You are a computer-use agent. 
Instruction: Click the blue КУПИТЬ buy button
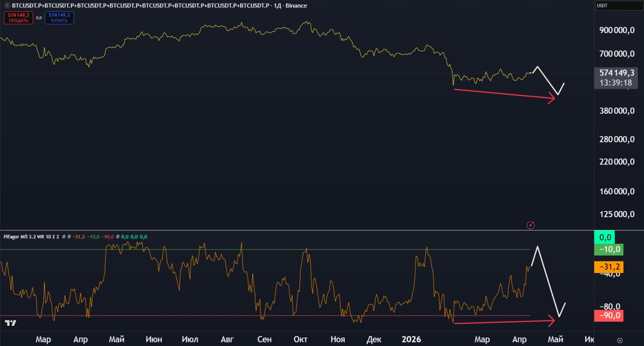[x=59, y=18]
